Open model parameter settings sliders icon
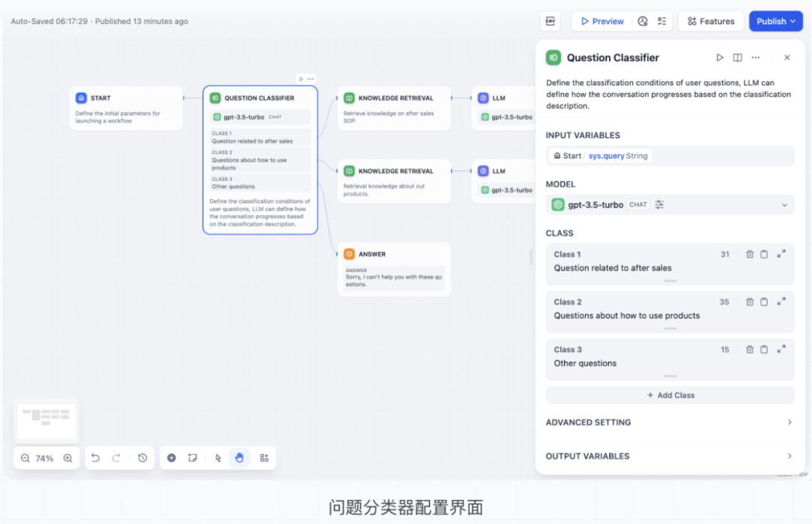 (659, 204)
